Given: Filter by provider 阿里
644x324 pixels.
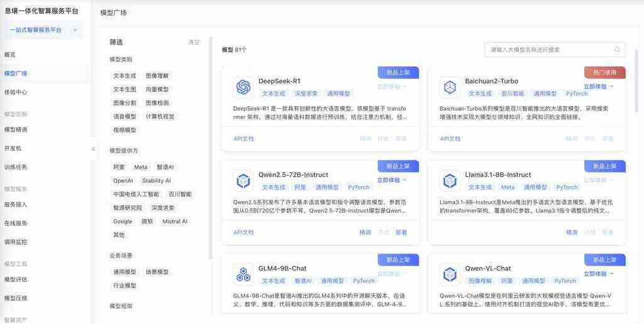Looking at the screenshot, I should (x=119, y=167).
